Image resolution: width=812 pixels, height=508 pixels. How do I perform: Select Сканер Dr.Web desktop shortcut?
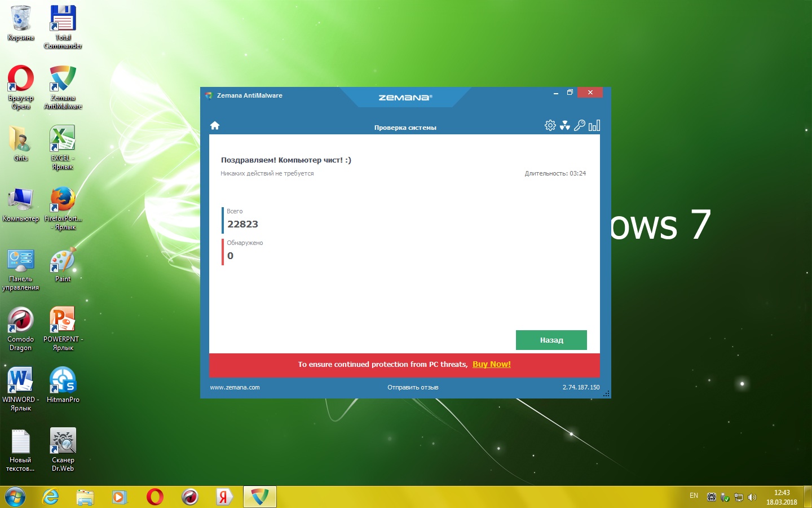[63, 450]
